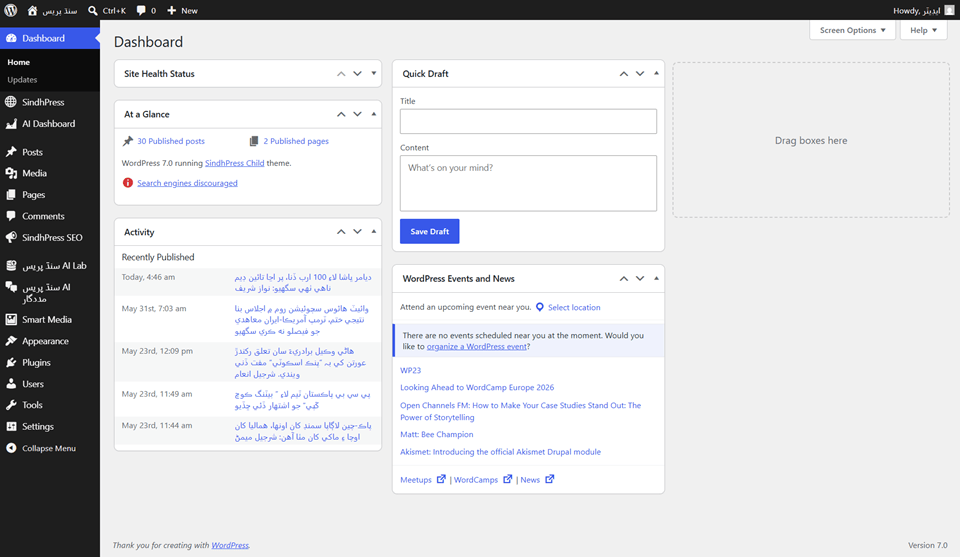The height and width of the screenshot is (557, 960).
Task: Open SindhPress Child theme link
Action: point(234,163)
